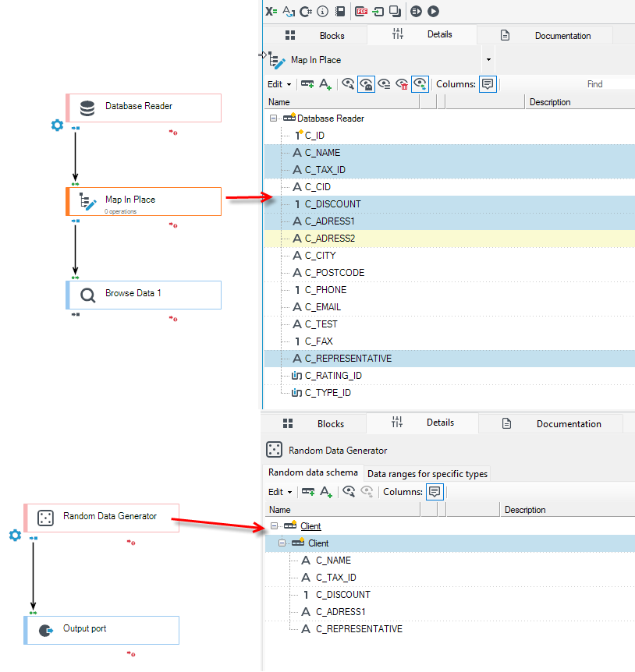The image size is (635, 672).
Task: Switch to Documentation tab in upper panel
Action: (545, 35)
